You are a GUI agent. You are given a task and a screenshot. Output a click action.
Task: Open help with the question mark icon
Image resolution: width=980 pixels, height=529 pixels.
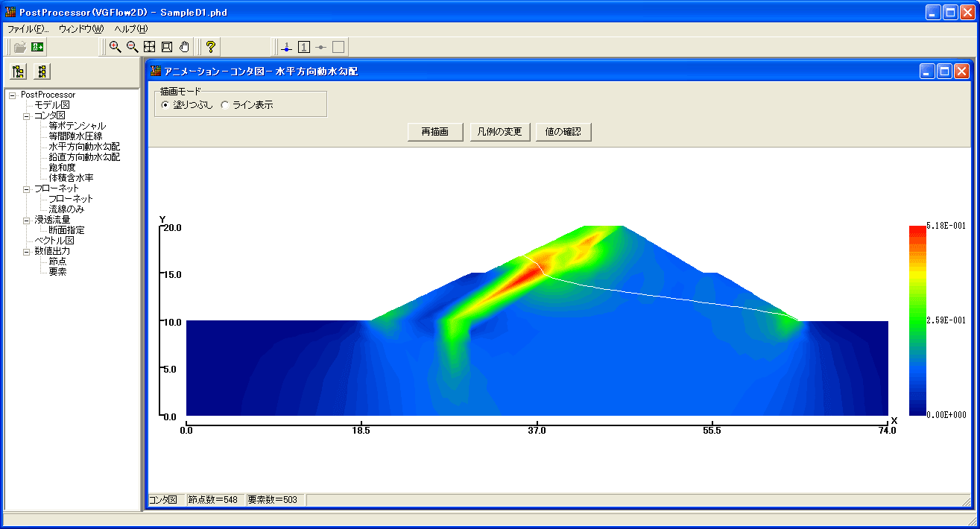(211, 47)
